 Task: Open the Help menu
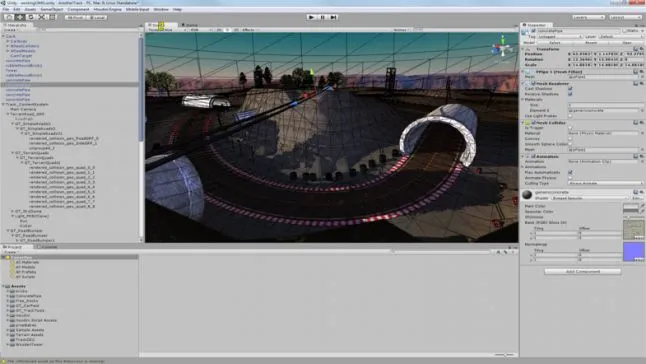tap(177, 9)
